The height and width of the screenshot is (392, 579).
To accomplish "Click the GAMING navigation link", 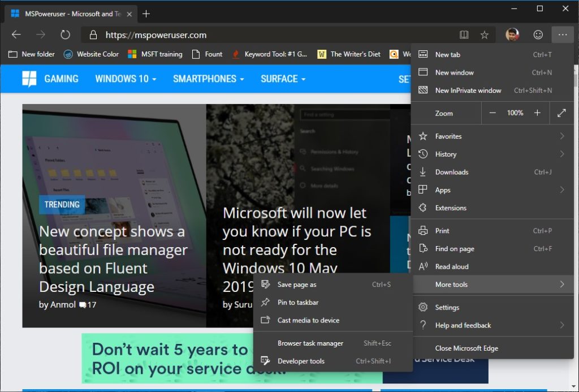I will (61, 79).
